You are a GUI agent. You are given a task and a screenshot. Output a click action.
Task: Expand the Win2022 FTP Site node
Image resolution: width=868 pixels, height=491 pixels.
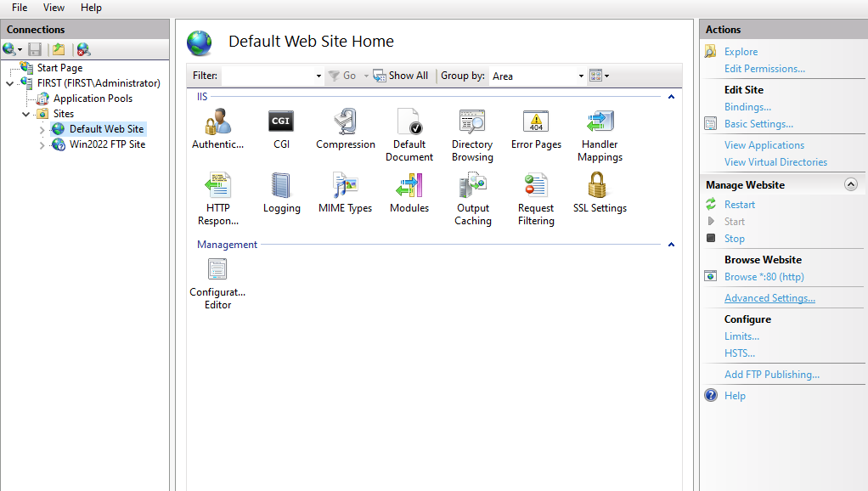pos(42,145)
